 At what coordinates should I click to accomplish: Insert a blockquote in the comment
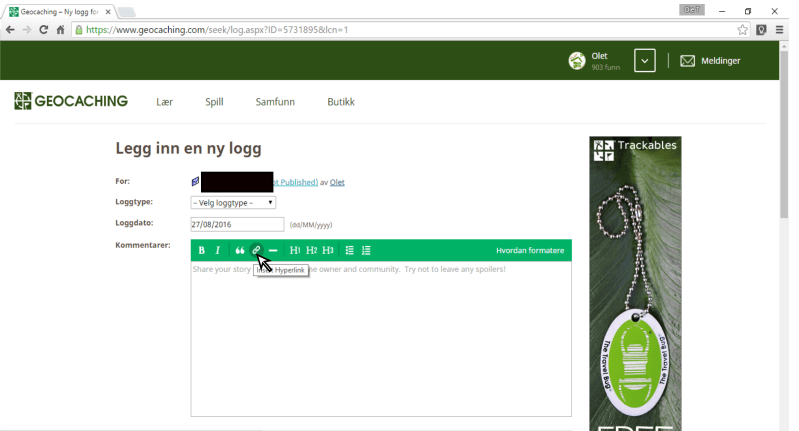coord(239,250)
